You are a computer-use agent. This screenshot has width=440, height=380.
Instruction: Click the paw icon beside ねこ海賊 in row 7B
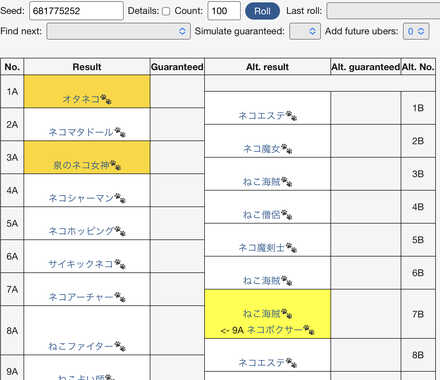(x=287, y=314)
